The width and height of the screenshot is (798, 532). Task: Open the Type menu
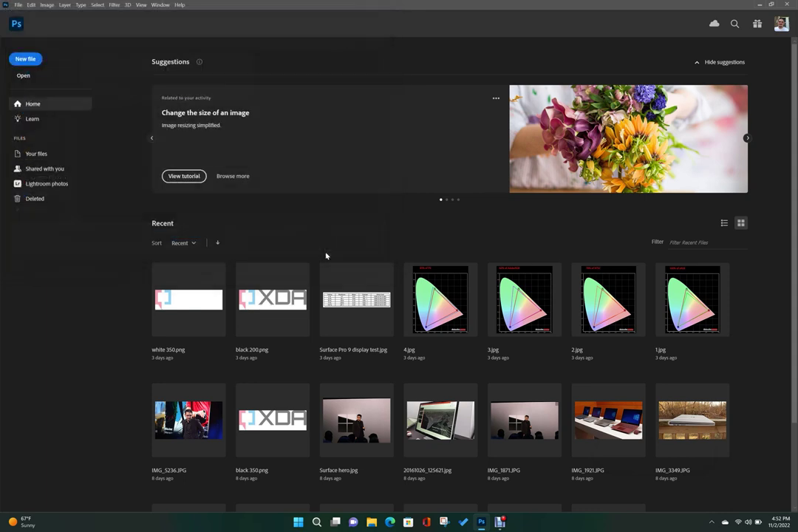click(x=81, y=4)
